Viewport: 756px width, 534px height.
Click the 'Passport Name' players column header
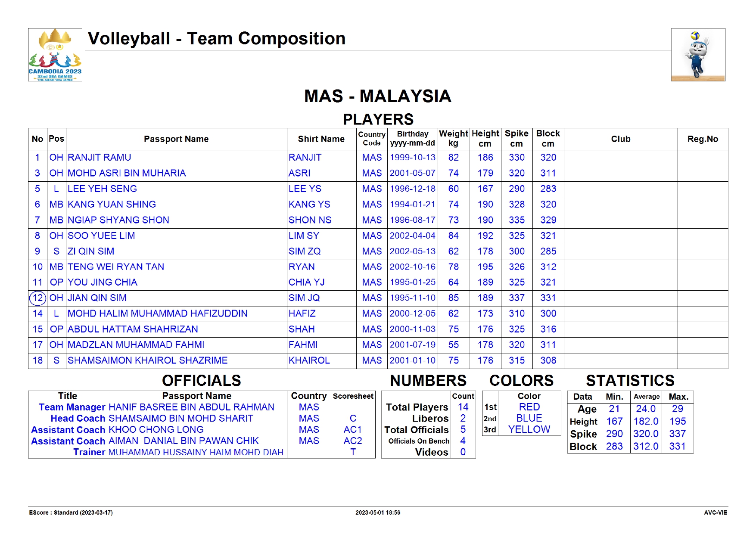coord(176,139)
